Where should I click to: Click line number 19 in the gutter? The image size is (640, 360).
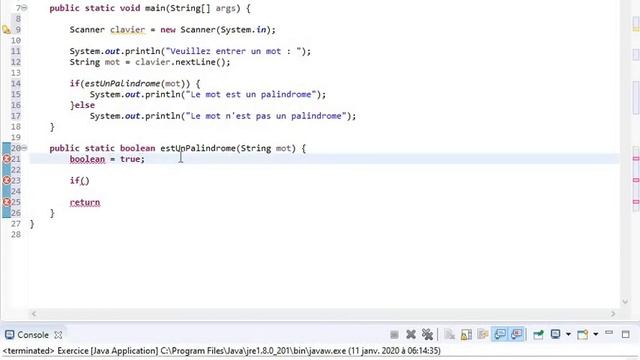click(16, 138)
